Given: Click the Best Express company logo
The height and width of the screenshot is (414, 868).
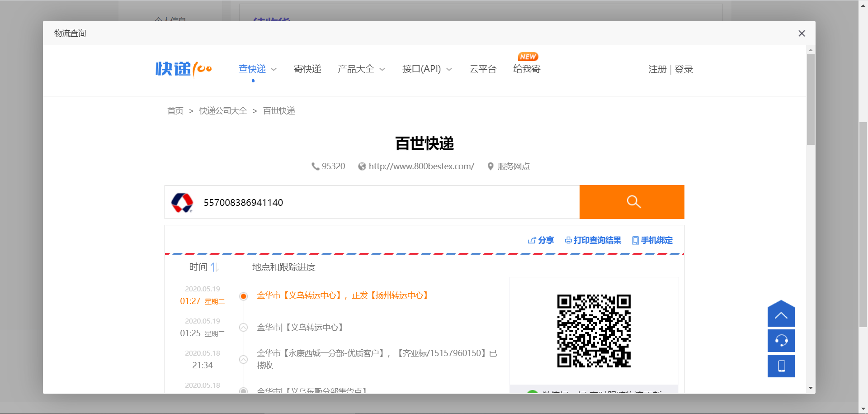Looking at the screenshot, I should [x=182, y=202].
